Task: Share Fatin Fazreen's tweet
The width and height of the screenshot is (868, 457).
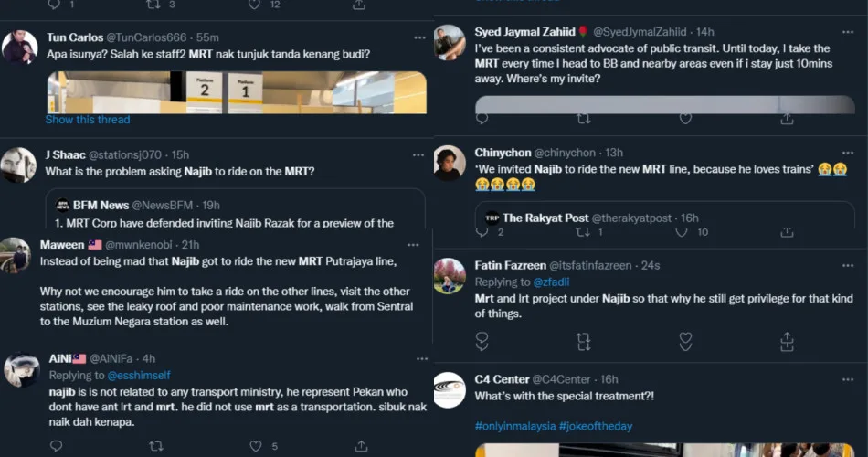Action: [787, 342]
